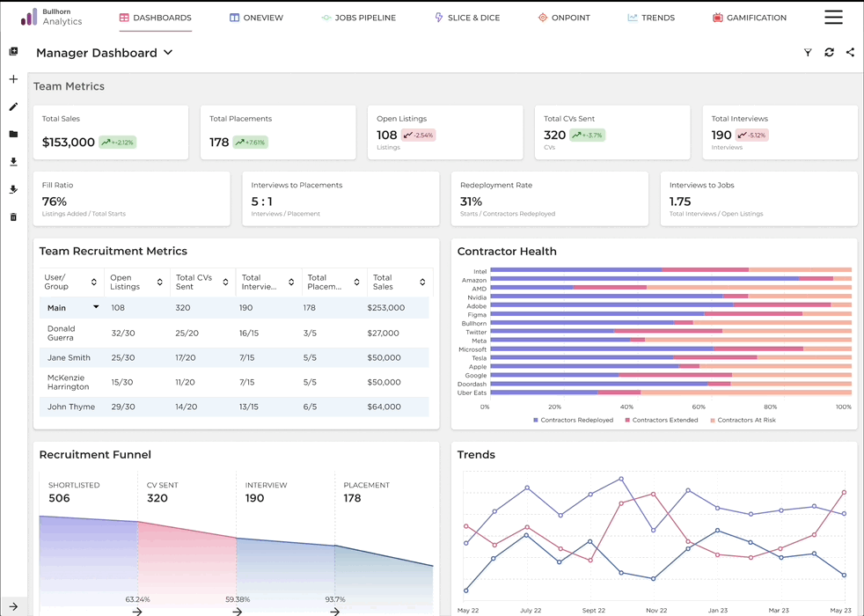This screenshot has width=864, height=616.
Task: Sort by Total CVs Sent column
Action: pos(225,282)
